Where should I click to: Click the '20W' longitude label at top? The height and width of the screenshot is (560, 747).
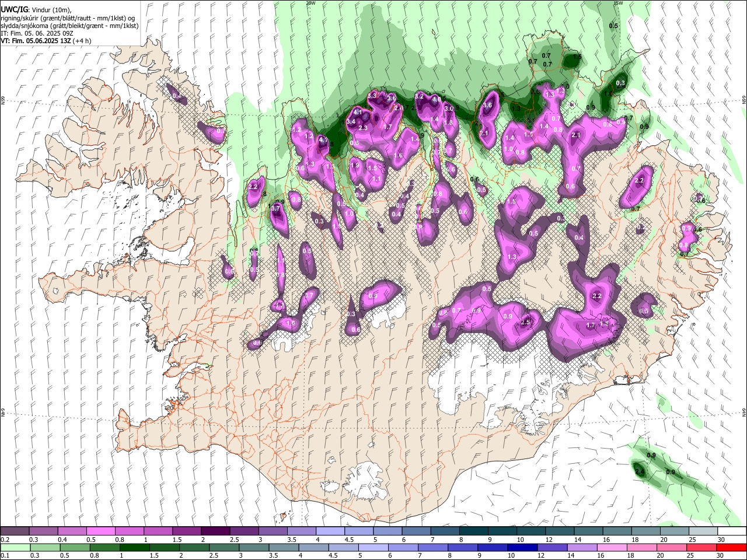tap(310, 3)
